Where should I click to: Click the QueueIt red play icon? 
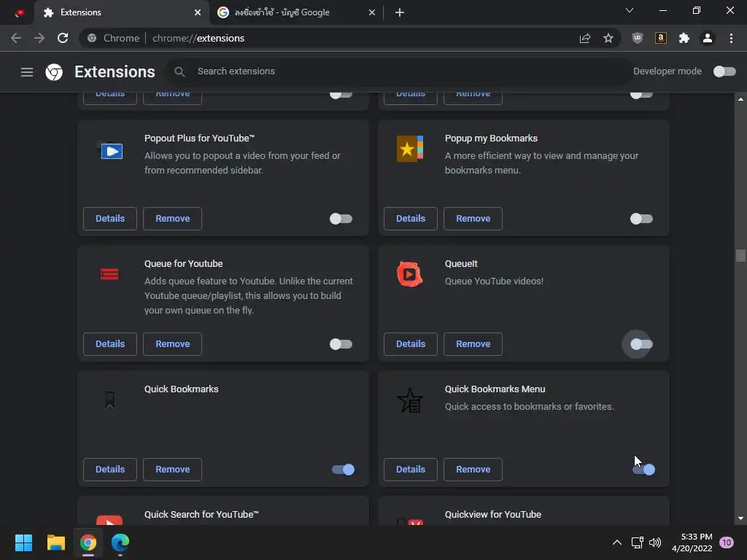point(410,274)
